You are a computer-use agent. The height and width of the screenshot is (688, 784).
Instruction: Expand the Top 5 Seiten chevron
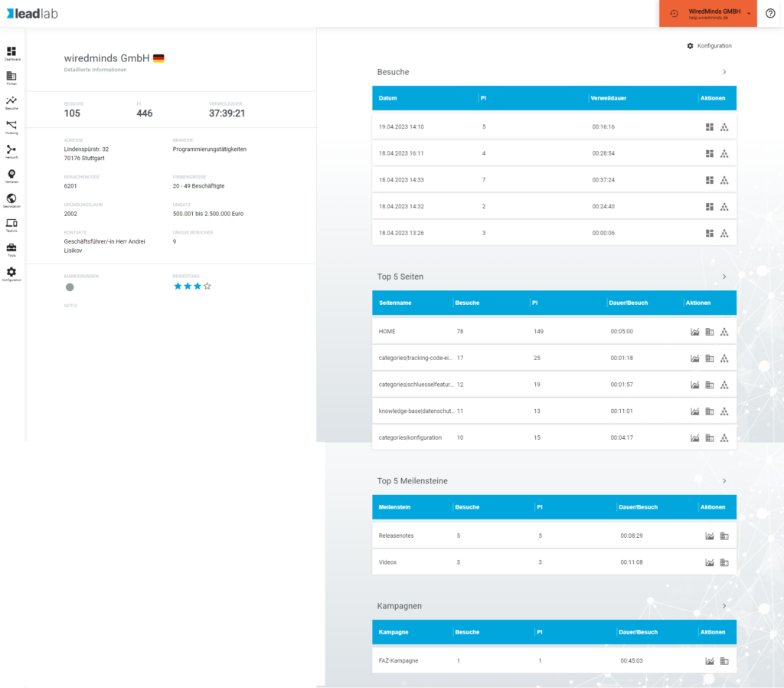pyautogui.click(x=724, y=277)
